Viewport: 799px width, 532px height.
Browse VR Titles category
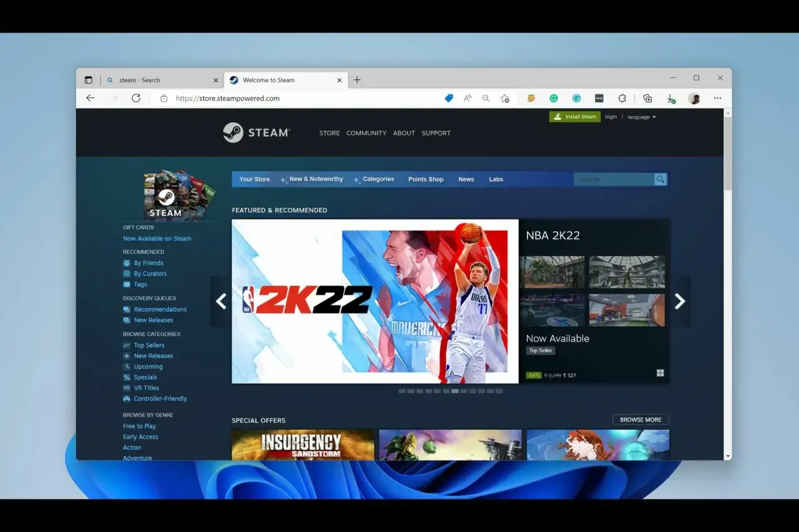click(x=146, y=387)
